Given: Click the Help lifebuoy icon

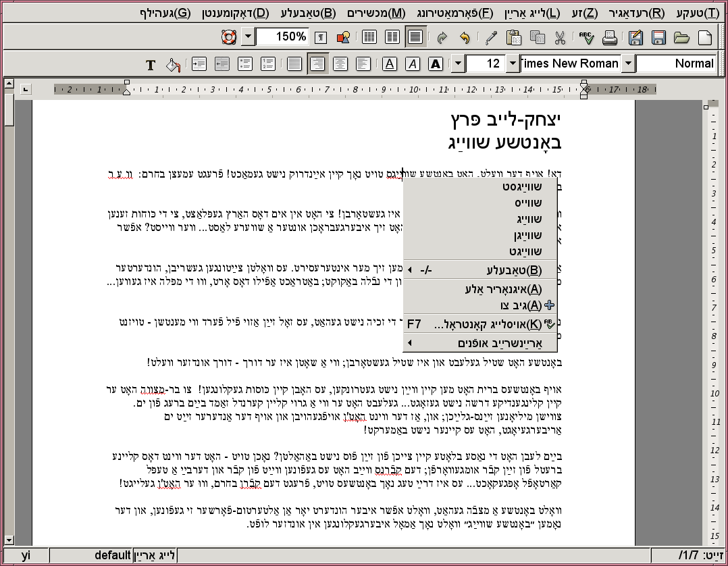Looking at the screenshot, I should coord(229,37).
